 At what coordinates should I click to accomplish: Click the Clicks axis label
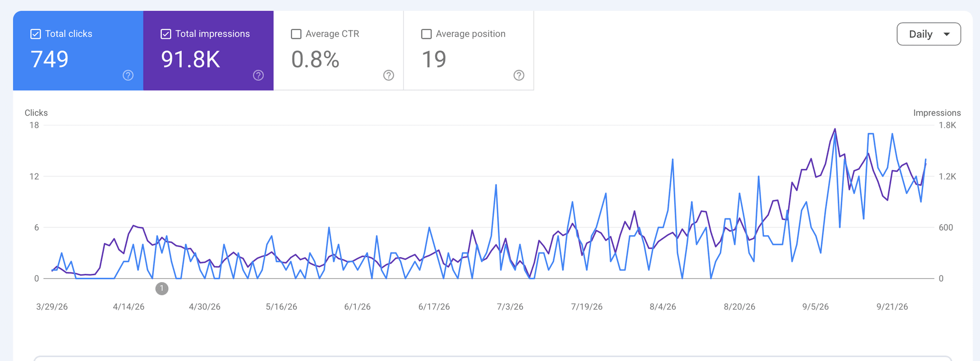pos(36,113)
